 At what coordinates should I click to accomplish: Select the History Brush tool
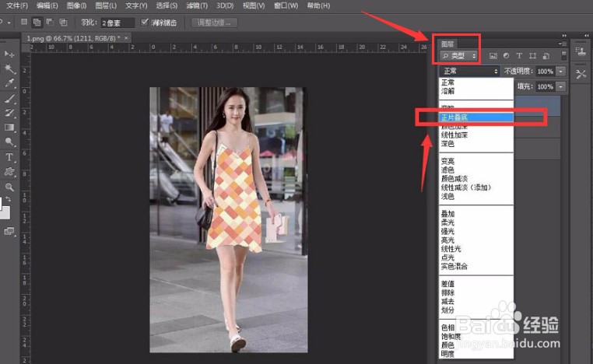(9, 113)
